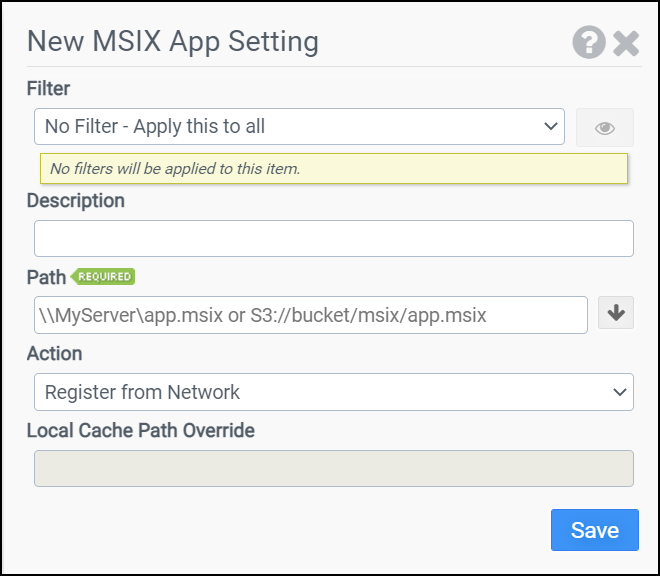Click the Local Cache Path Override field
660x576 pixels.
click(x=333, y=468)
